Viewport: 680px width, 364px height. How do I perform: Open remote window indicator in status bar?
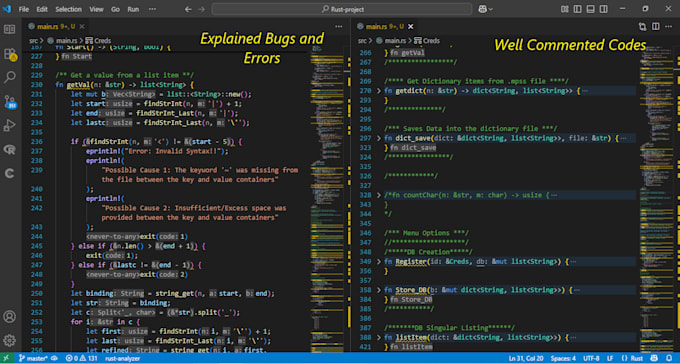coord(6,359)
